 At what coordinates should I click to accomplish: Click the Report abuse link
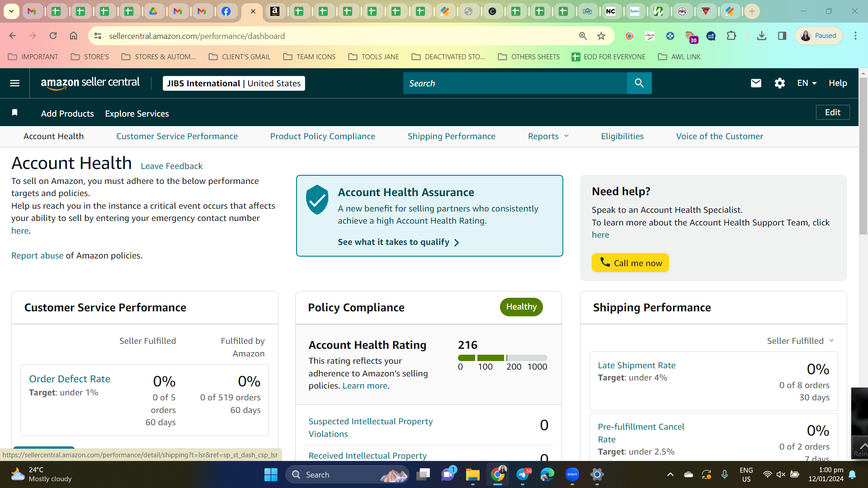point(38,256)
